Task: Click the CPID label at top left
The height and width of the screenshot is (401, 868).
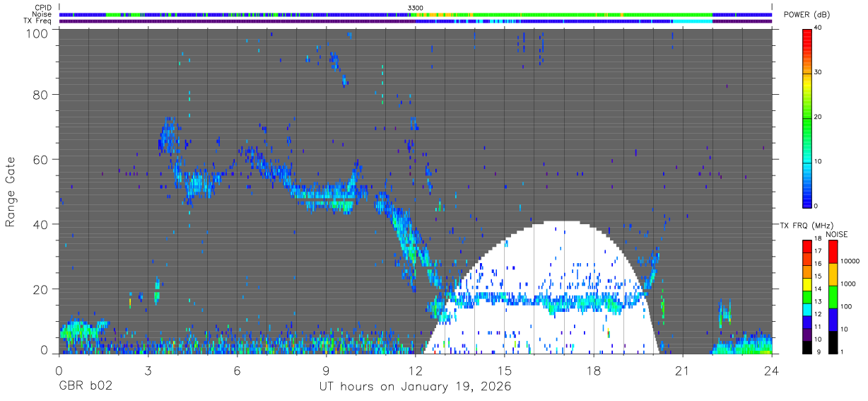Action: click(x=43, y=8)
